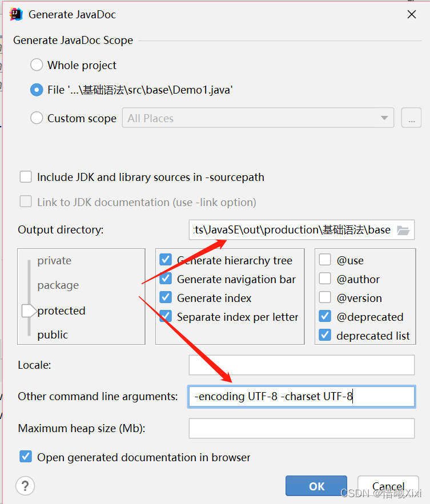Screen dimensions: 430x504
Task: Click the Cancel button
Action: tap(388, 486)
